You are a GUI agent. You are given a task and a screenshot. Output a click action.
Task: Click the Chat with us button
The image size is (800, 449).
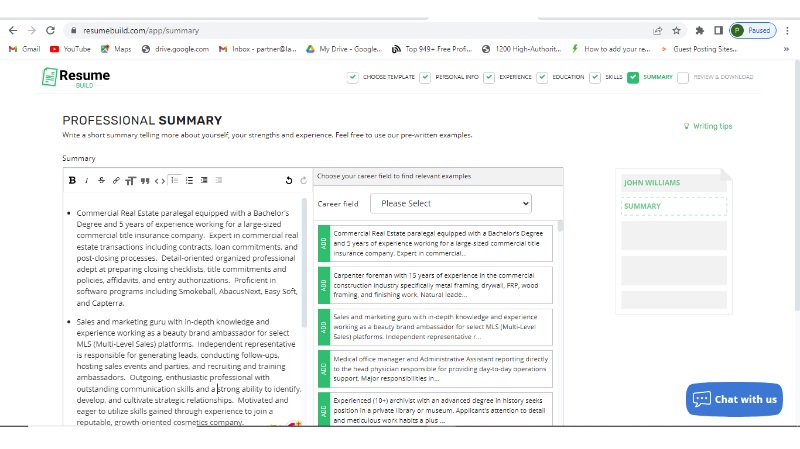tap(735, 399)
